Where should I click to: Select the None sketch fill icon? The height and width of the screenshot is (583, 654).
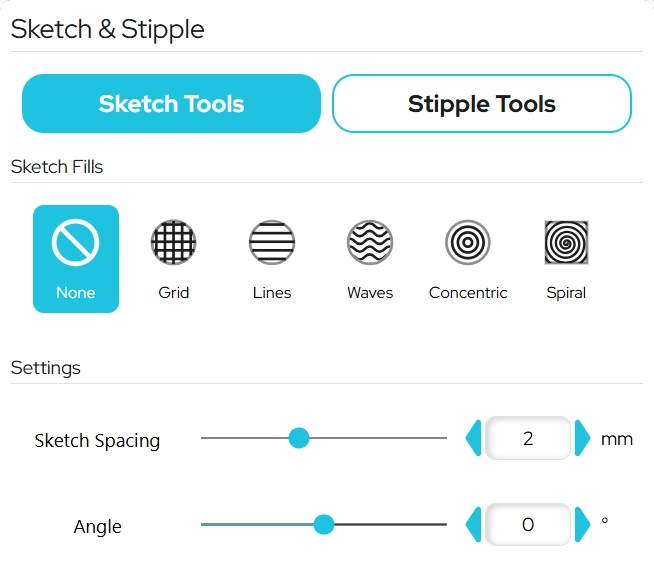pos(76,243)
